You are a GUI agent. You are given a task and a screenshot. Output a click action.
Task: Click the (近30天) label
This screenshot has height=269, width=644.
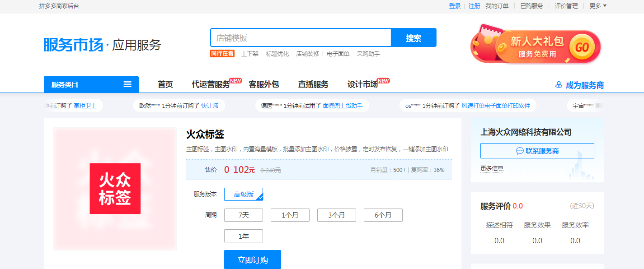point(582,206)
